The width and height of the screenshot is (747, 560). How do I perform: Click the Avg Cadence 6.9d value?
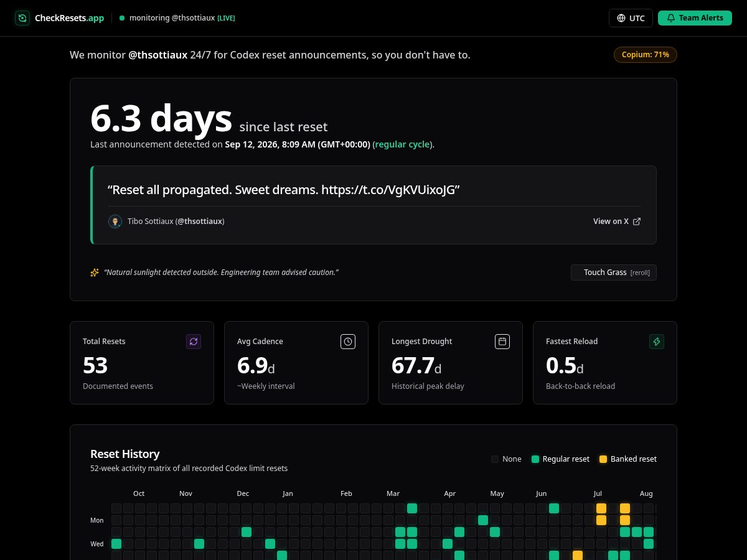point(256,366)
